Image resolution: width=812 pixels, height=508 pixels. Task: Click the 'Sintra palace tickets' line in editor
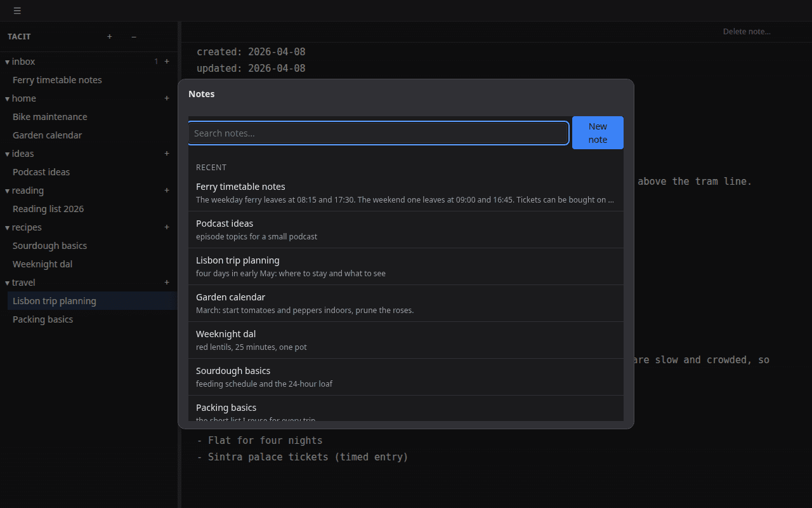(303, 457)
